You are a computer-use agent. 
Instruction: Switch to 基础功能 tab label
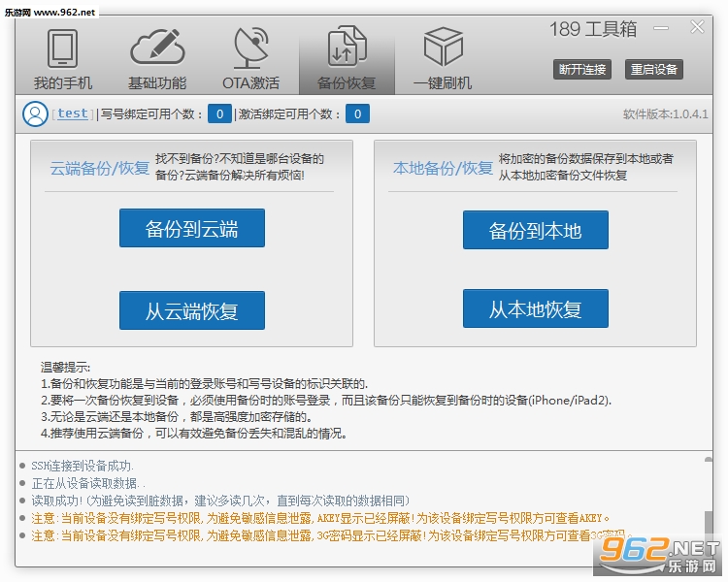pyautogui.click(x=157, y=83)
